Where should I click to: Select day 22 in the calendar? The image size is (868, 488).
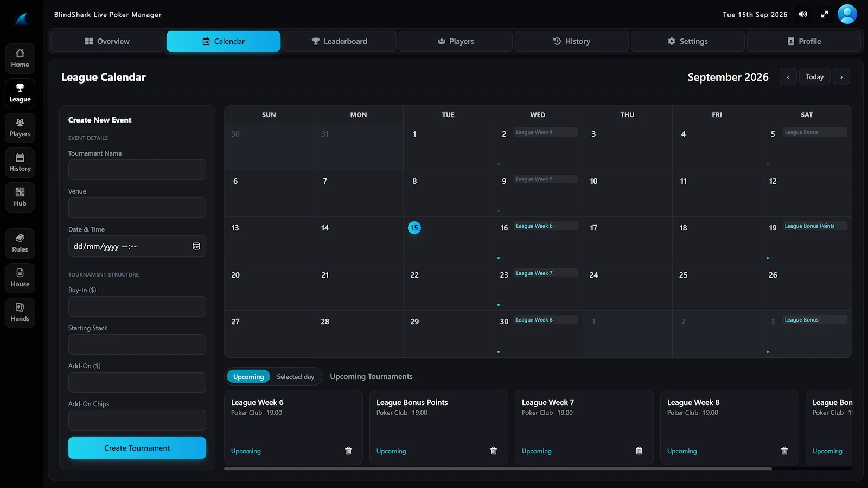(x=448, y=287)
